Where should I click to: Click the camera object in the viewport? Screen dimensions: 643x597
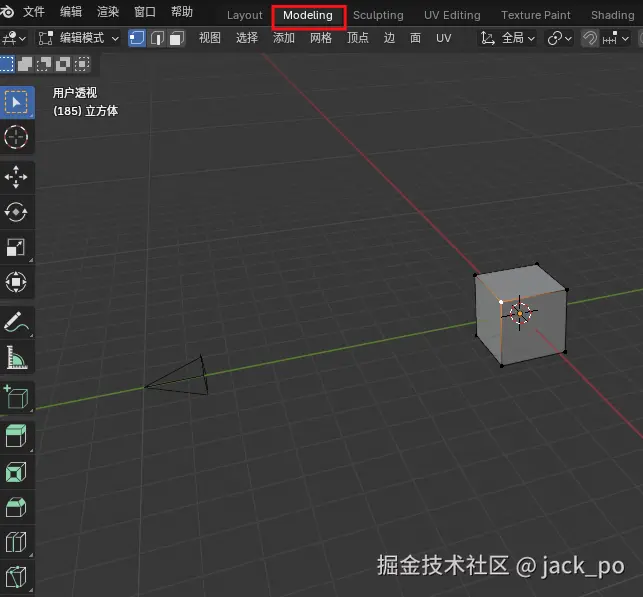tap(176, 377)
